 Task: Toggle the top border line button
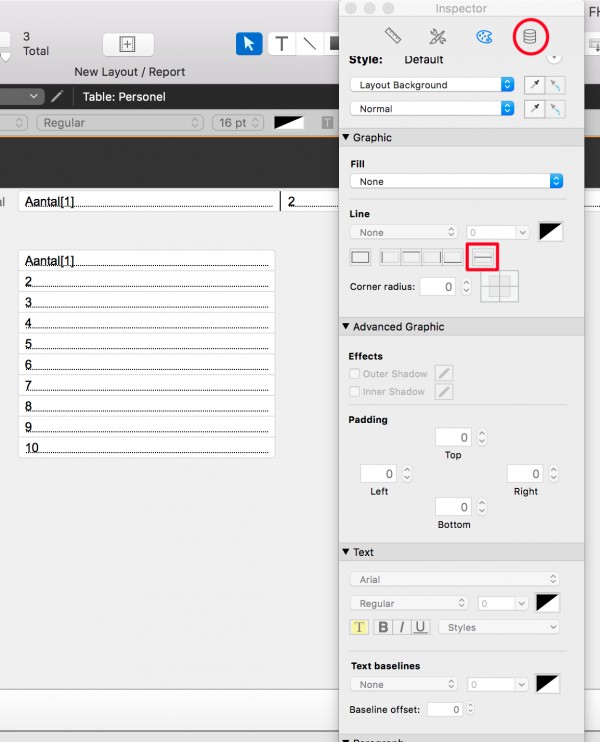tap(411, 257)
